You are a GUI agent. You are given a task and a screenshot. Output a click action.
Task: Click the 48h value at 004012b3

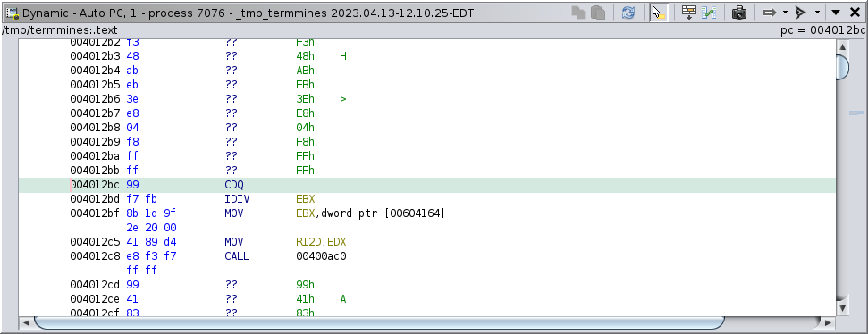point(305,56)
